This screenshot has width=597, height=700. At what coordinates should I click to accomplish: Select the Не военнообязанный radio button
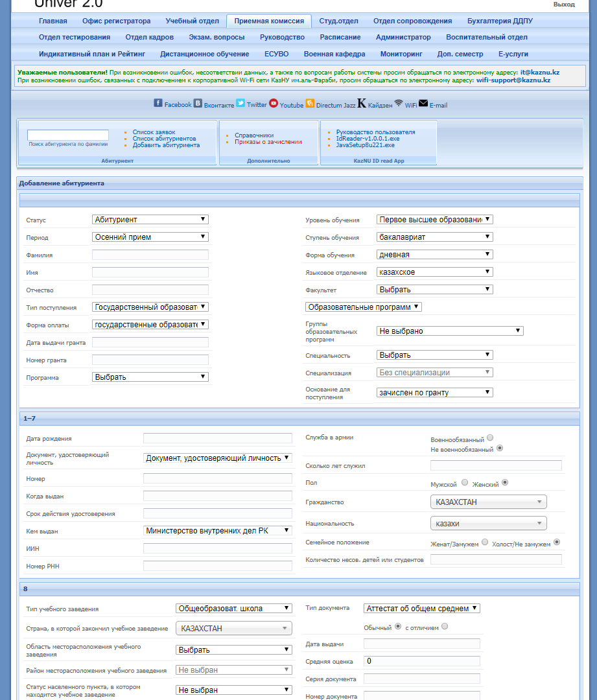[500, 448]
